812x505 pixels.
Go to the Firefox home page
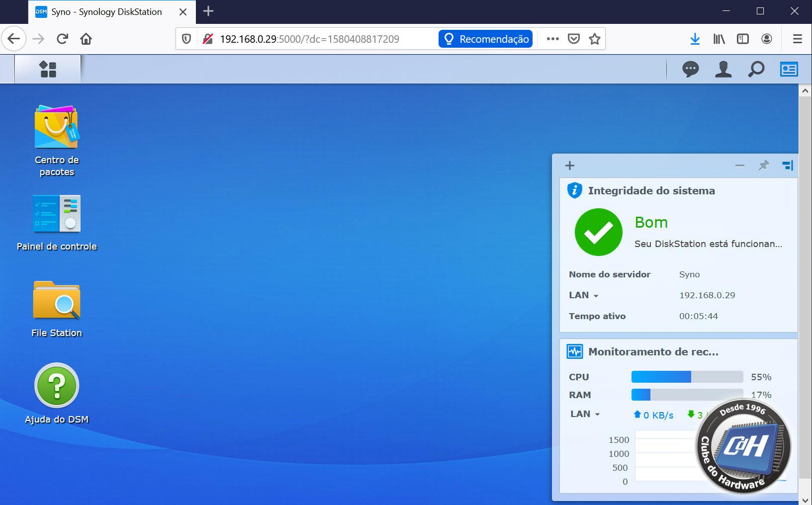86,39
